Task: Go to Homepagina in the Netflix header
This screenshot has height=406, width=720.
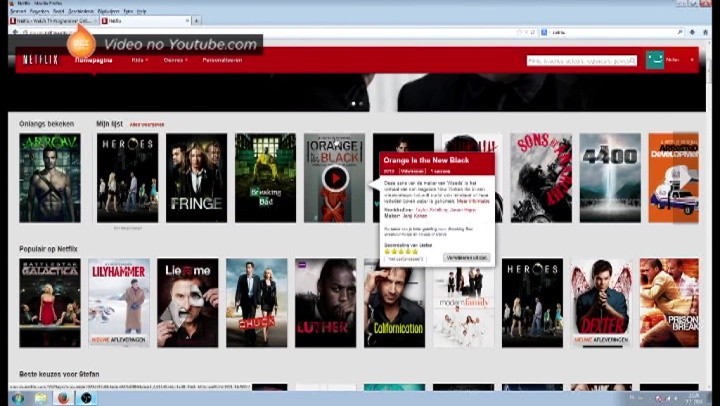Action: pos(94,60)
